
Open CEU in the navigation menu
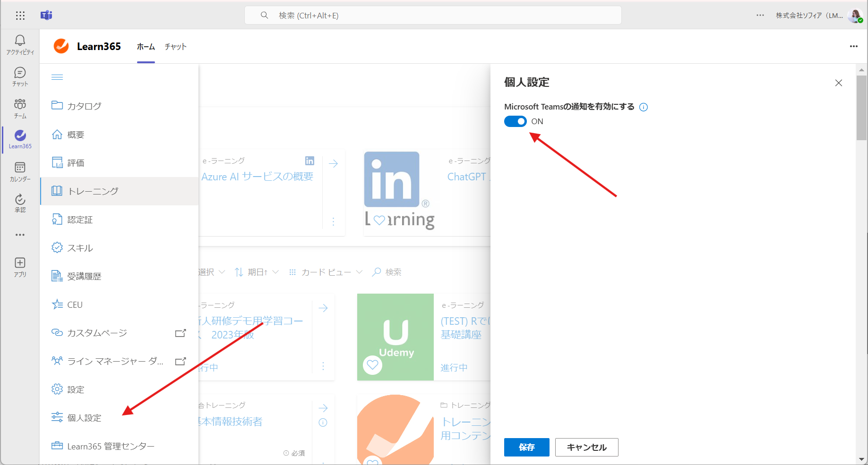pyautogui.click(x=119, y=304)
